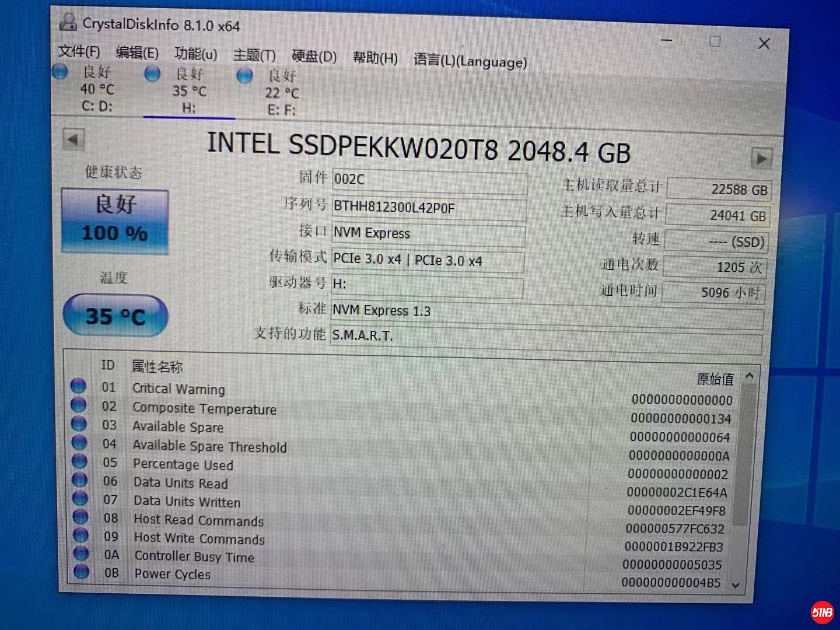Click the status orb for Data Units Written
Viewport: 840px width, 630px height.
click(80, 498)
